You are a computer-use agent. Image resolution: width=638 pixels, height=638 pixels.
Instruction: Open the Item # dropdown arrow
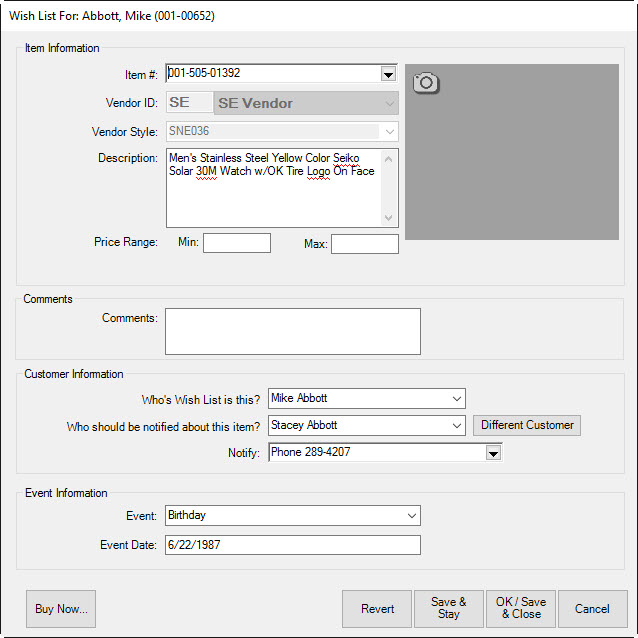tap(388, 74)
